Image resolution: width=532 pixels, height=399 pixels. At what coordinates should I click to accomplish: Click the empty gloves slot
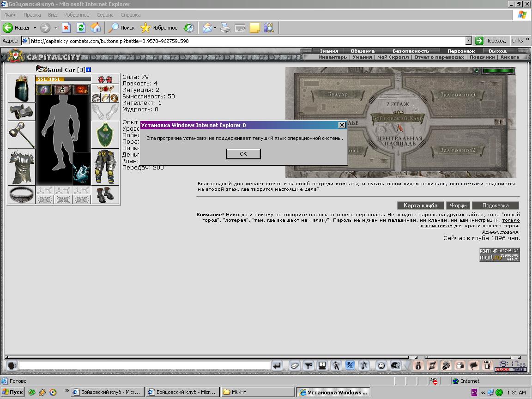[105, 112]
